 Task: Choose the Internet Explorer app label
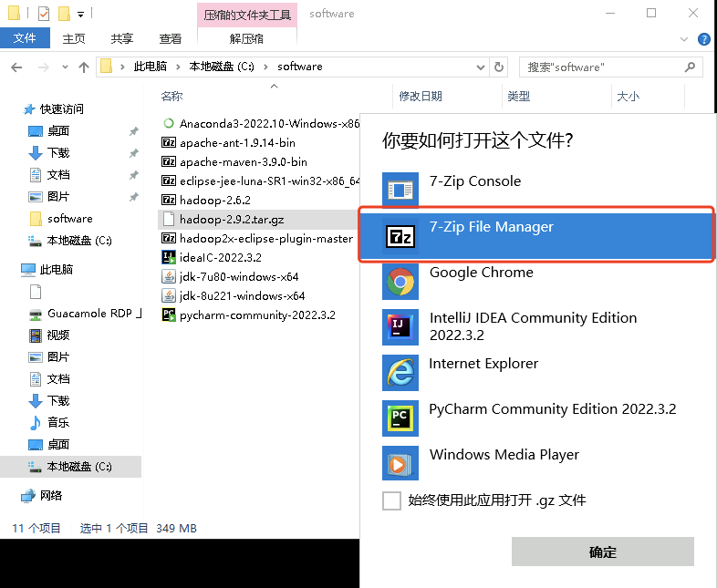(483, 364)
